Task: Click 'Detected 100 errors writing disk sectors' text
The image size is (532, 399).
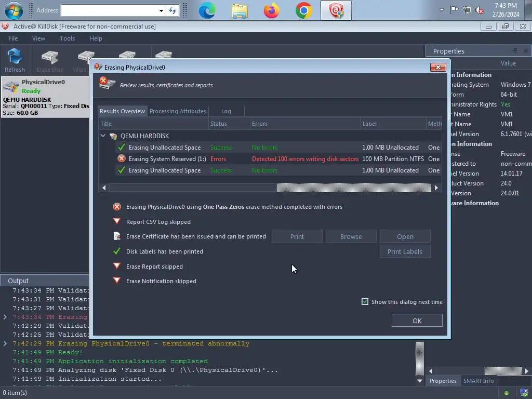Action: click(x=305, y=159)
